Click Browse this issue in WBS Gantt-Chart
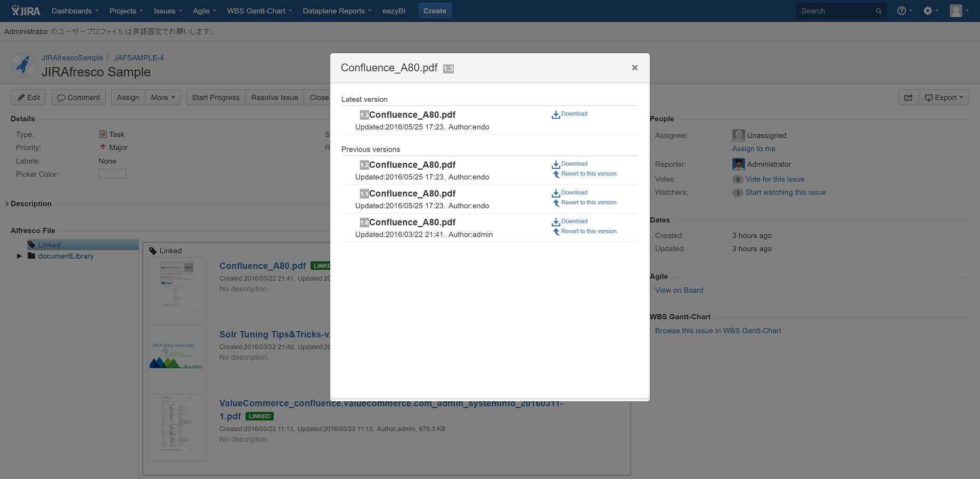 tap(718, 331)
